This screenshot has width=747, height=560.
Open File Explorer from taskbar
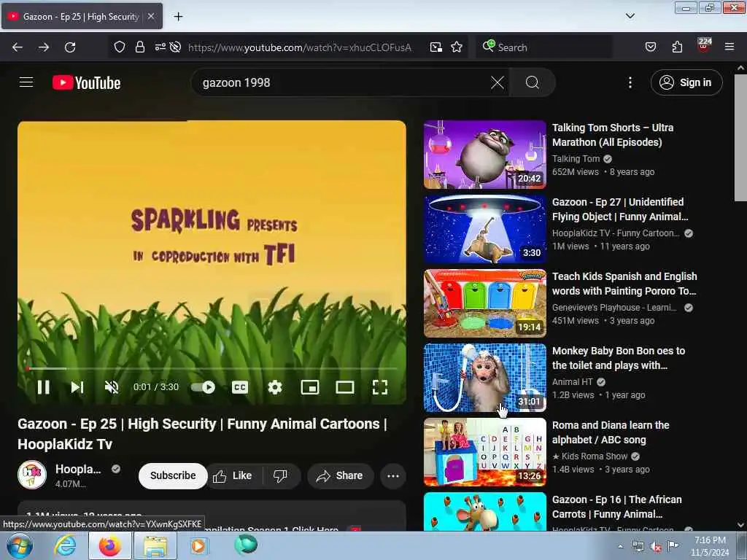click(155, 545)
